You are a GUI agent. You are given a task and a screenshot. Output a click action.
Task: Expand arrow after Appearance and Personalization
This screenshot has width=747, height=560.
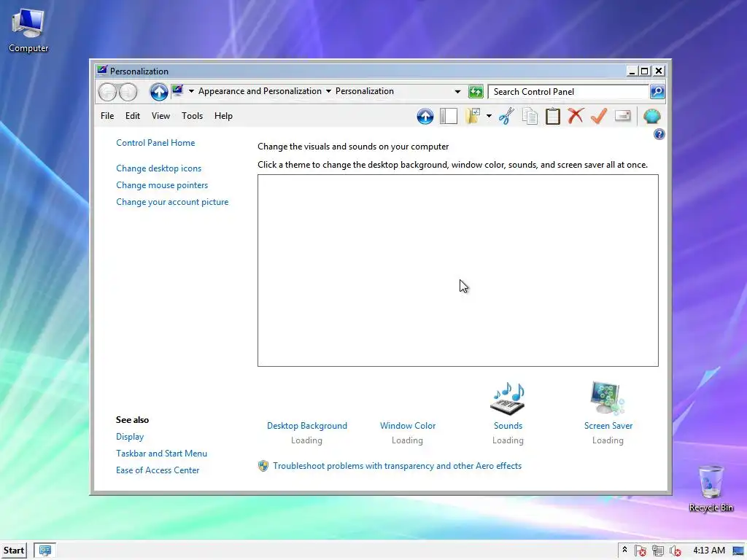328,91
